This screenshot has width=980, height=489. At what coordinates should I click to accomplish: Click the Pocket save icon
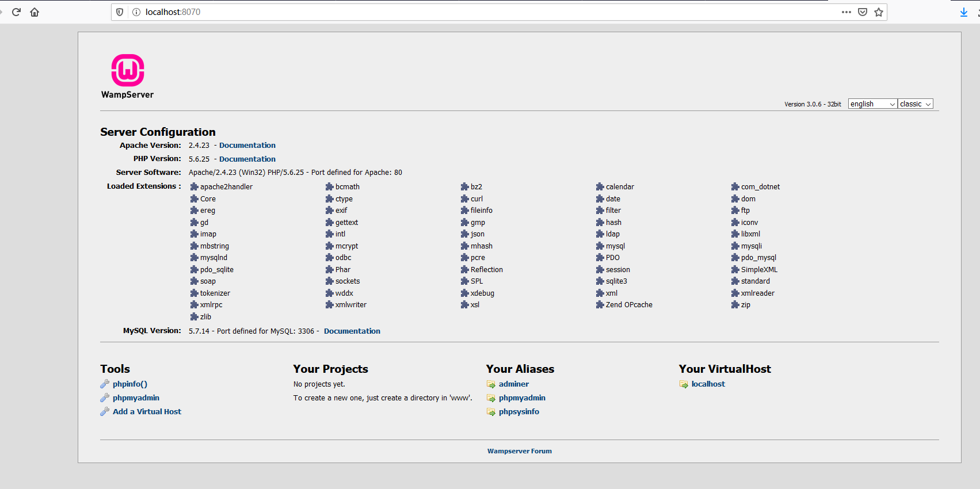click(x=863, y=12)
